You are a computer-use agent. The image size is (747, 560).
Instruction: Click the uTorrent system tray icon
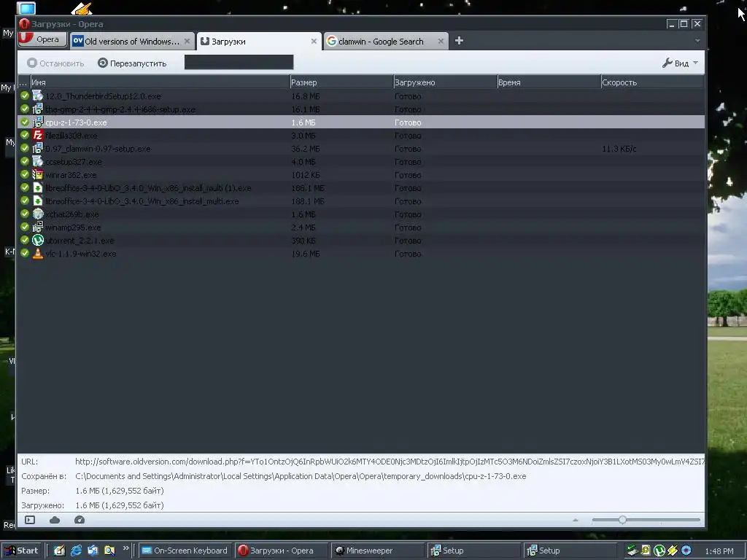659,551
